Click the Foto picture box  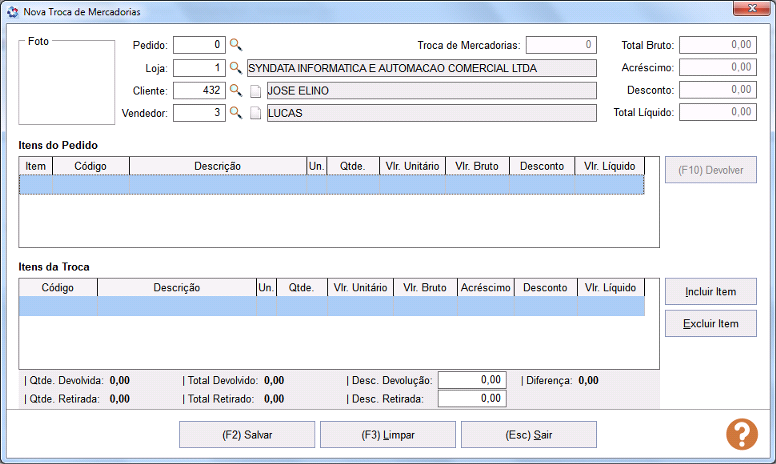coord(66,82)
